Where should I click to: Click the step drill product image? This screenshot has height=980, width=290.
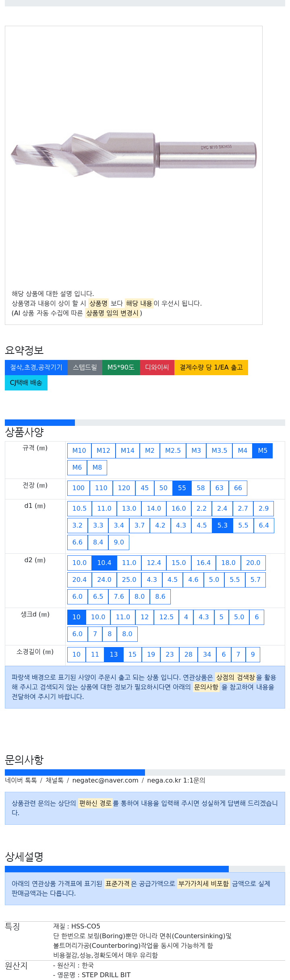point(134,155)
